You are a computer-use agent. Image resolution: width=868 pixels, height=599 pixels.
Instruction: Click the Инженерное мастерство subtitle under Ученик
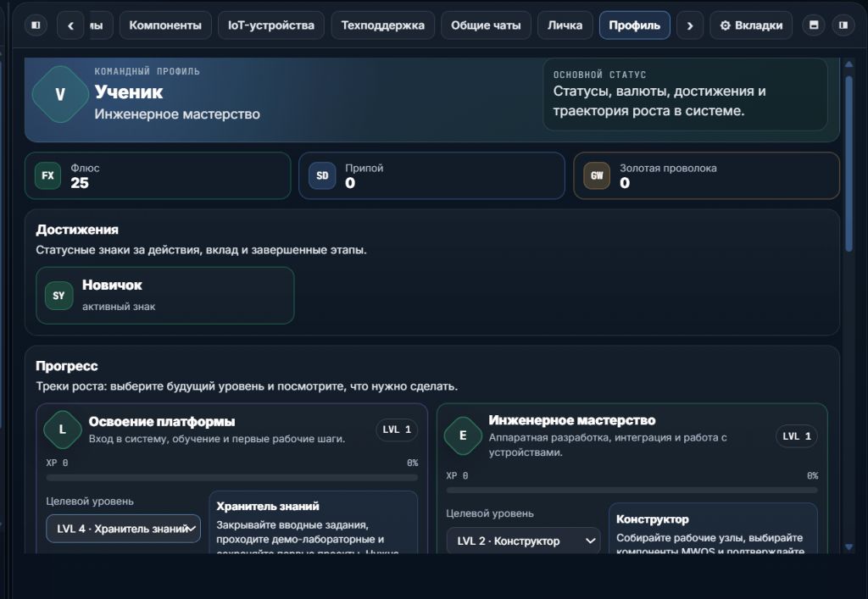click(x=177, y=114)
